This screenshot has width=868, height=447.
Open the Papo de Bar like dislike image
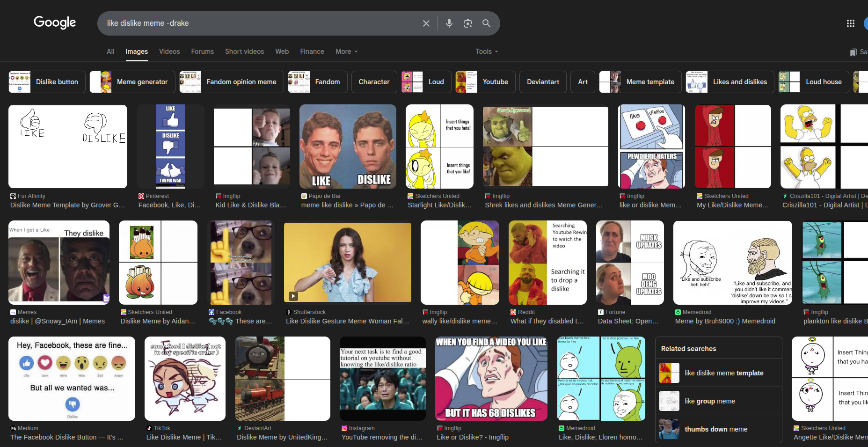(x=348, y=147)
